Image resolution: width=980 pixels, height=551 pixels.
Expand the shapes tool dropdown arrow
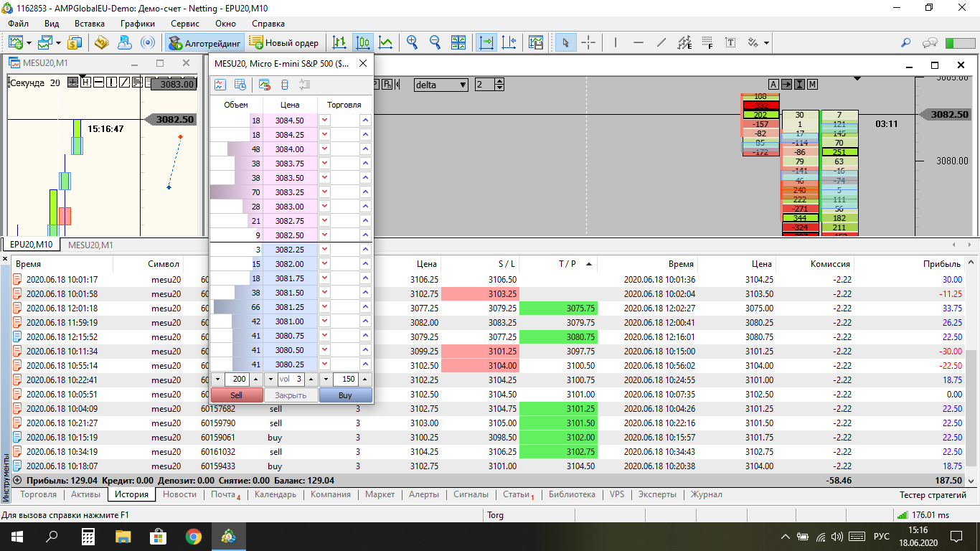point(766,43)
